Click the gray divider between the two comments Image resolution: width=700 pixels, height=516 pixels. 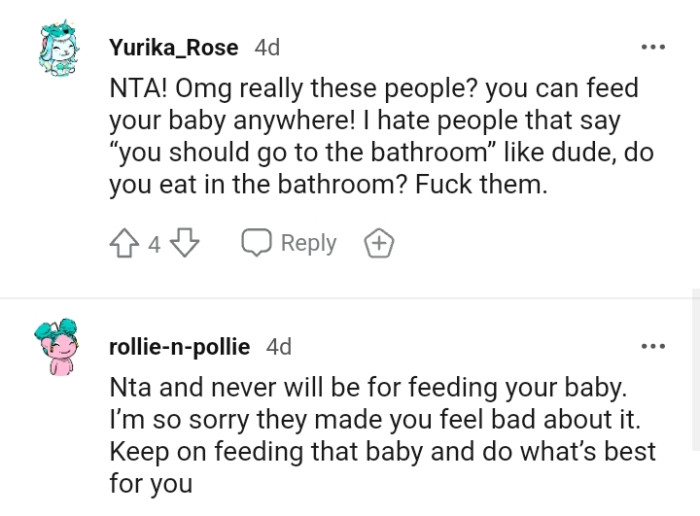point(350,297)
